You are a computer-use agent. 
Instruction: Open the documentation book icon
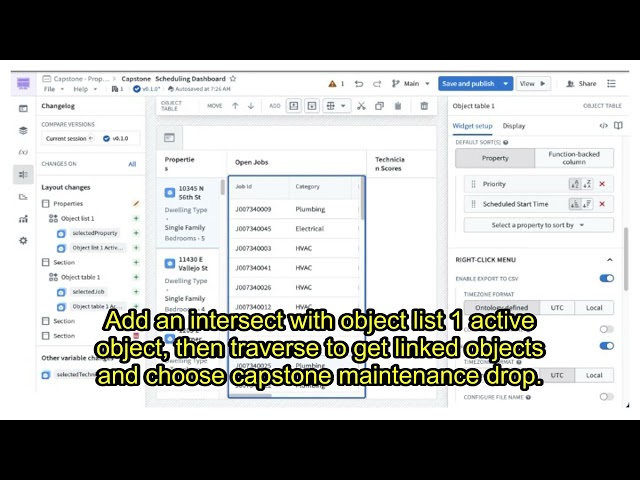coord(618,126)
